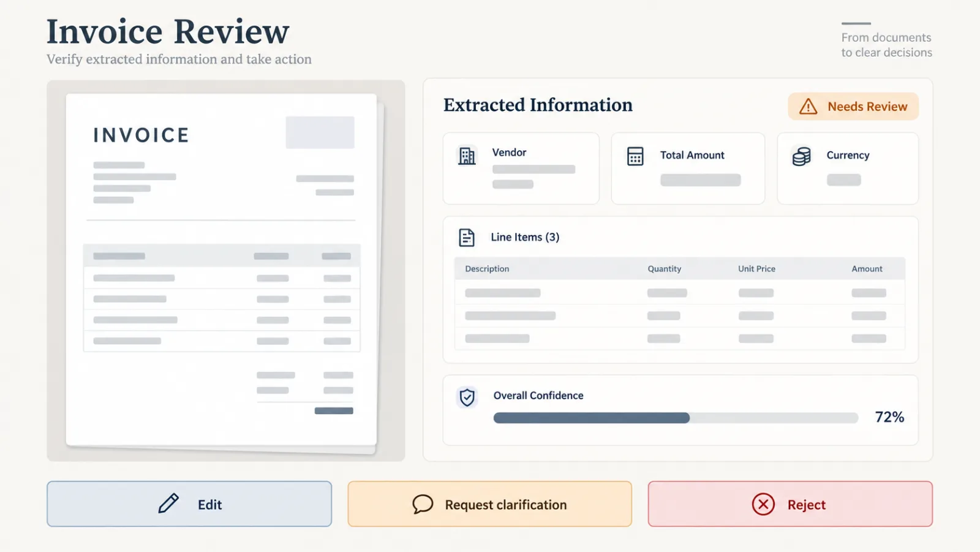Click the Line Items (3) label
Image resolution: width=980 pixels, height=552 pixels.
(x=525, y=237)
